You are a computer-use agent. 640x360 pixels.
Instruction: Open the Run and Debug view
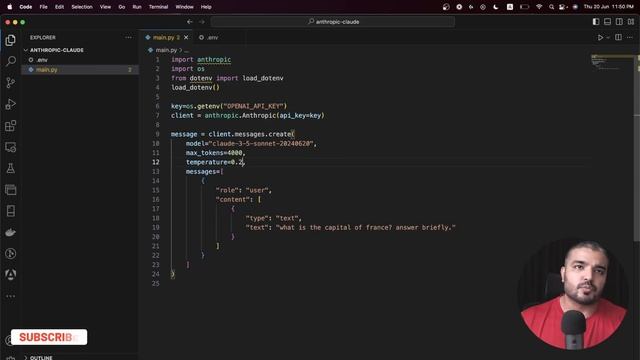pos(11,104)
